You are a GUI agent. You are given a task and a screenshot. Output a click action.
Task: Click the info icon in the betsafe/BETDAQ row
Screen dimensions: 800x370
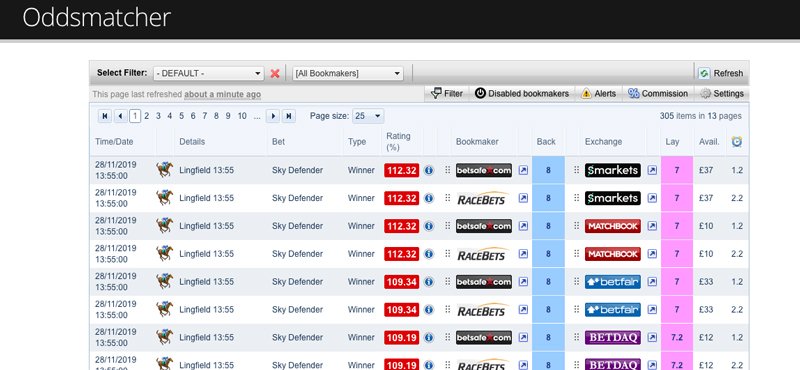429,337
